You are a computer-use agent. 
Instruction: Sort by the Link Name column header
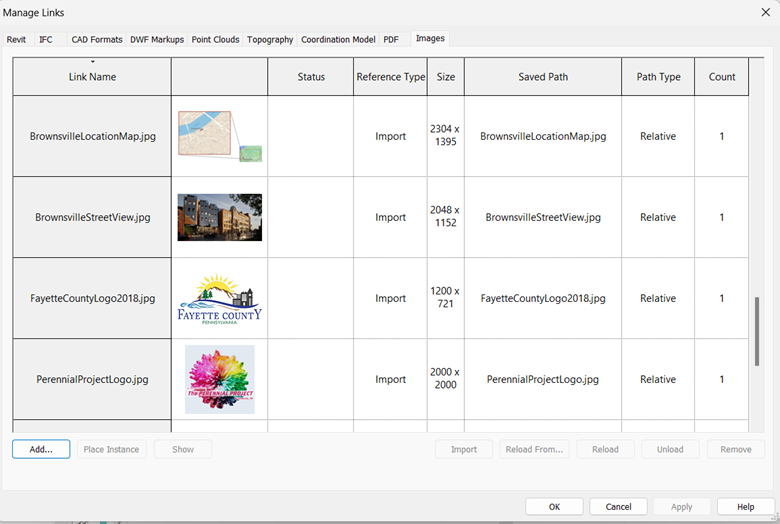click(x=92, y=77)
